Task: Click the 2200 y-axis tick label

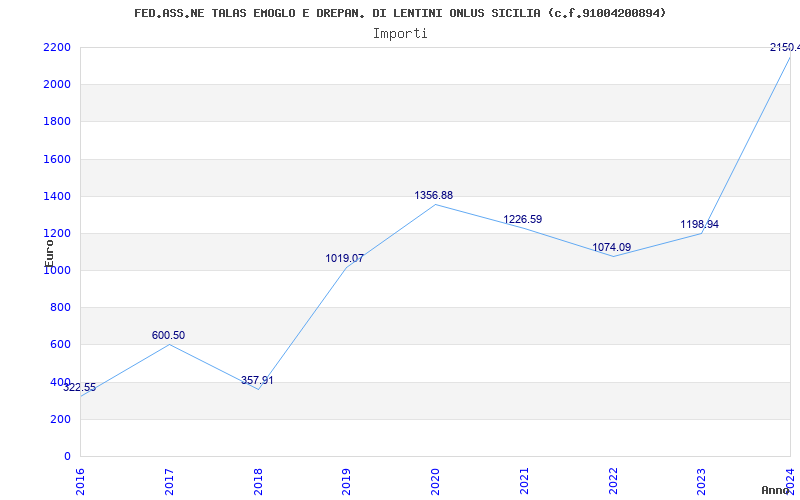Action: click(x=57, y=47)
